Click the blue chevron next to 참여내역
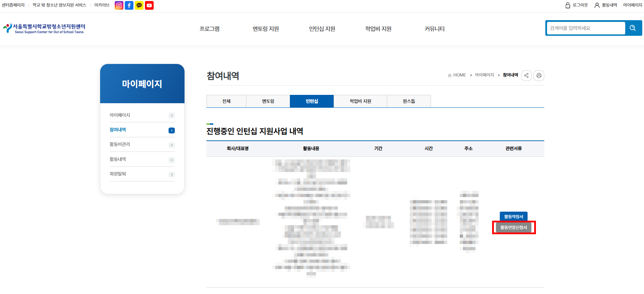Image resolution: width=644 pixels, height=294 pixels. (x=172, y=130)
